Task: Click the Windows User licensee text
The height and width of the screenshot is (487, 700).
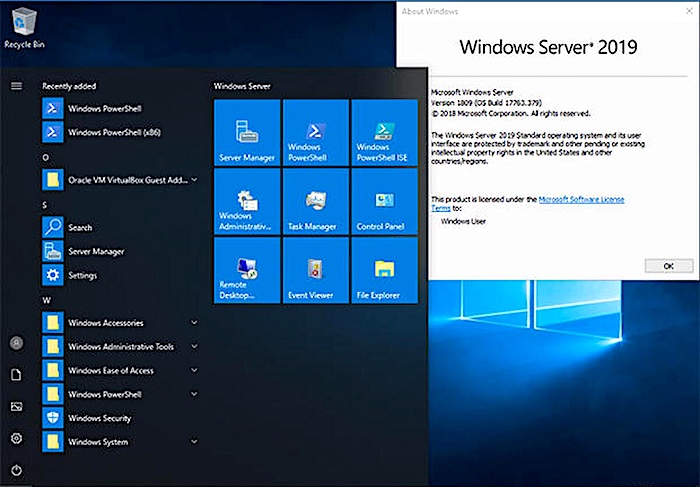Action: 463,221
